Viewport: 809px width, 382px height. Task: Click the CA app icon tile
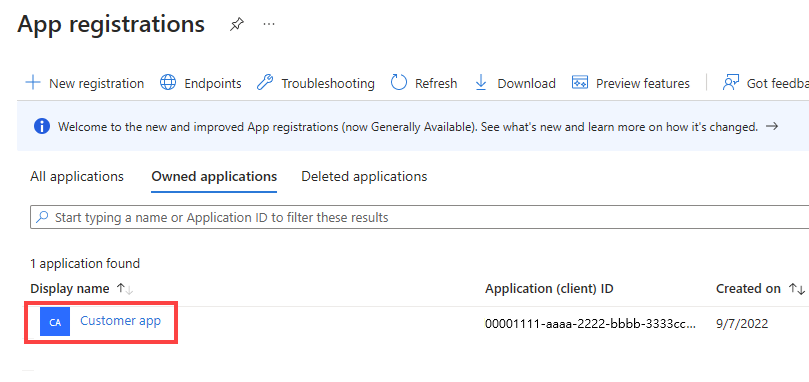[x=55, y=322]
